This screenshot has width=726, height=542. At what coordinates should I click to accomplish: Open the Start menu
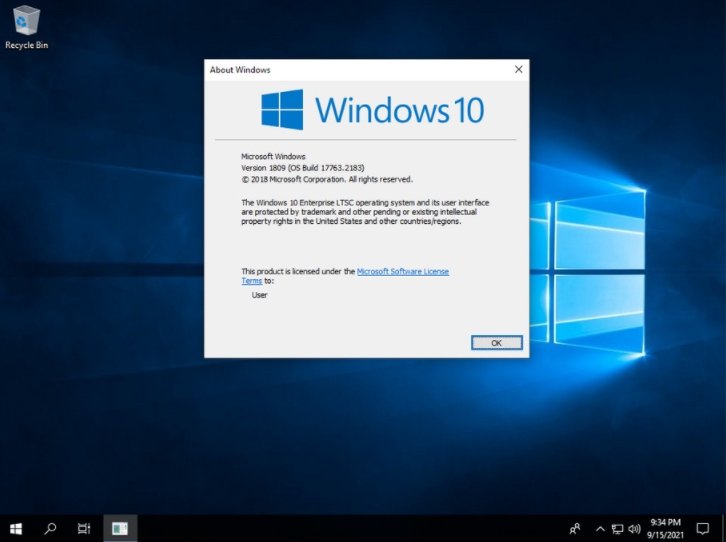pos(16,529)
